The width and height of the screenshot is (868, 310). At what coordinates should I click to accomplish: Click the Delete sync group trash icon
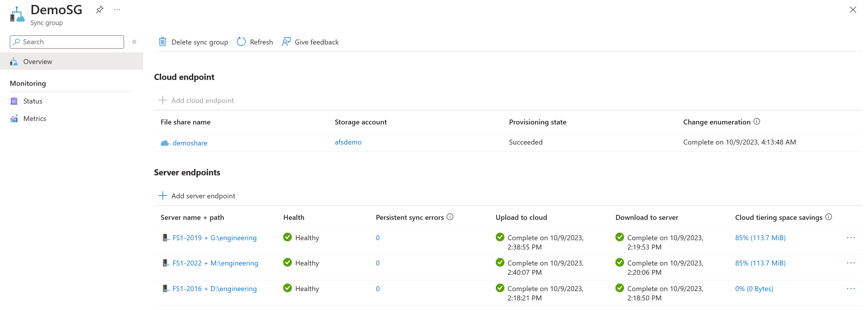pyautogui.click(x=162, y=42)
